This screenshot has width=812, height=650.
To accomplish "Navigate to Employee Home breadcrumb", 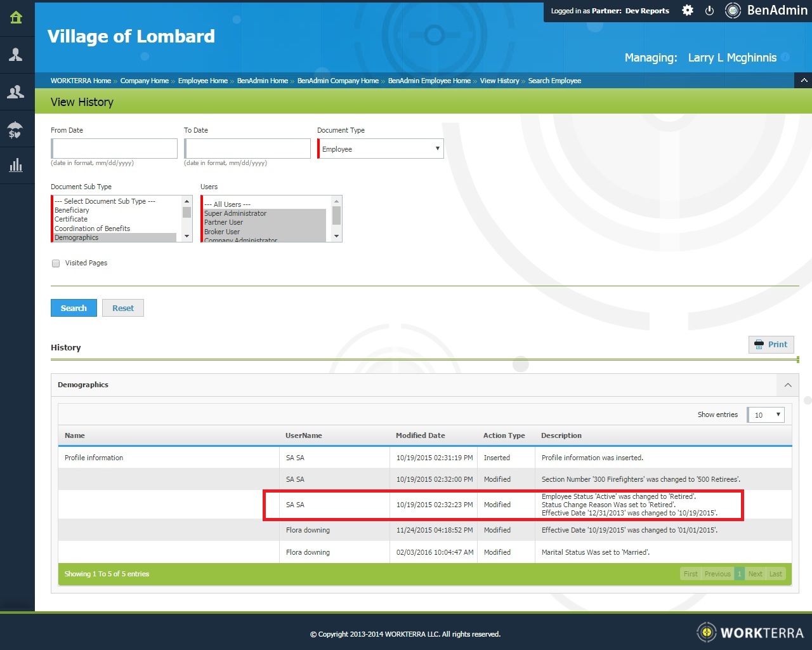I will (x=202, y=81).
